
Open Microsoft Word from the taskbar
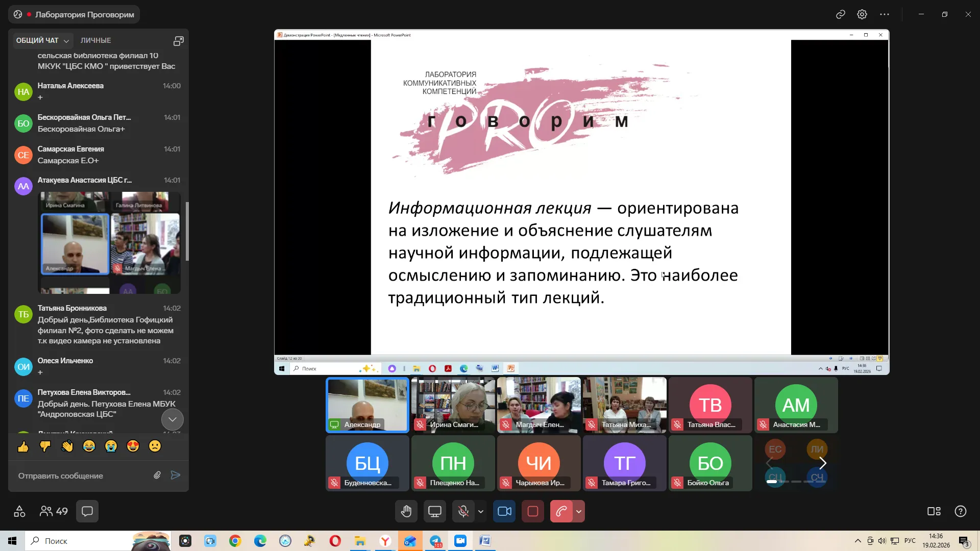pos(485,541)
